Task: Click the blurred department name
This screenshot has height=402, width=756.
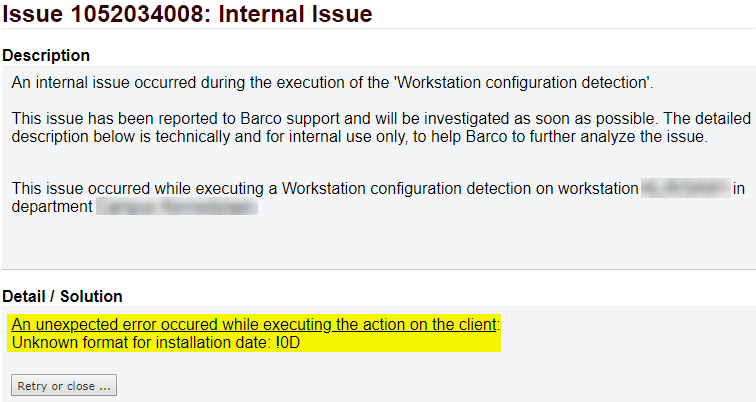Action: (x=176, y=206)
